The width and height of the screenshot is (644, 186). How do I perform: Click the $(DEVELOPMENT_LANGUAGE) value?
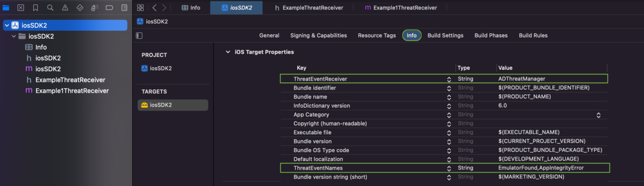pos(538,159)
